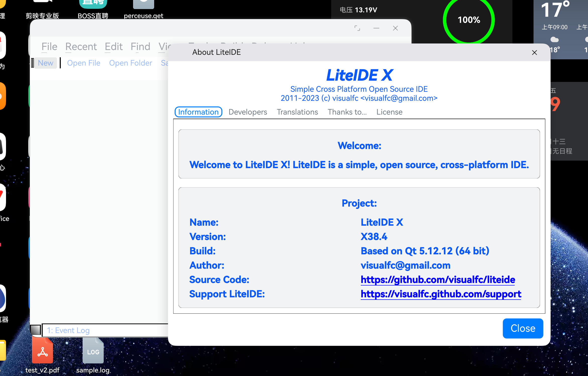Viewport: 588px width, 376px height.
Task: Toggle the Event Log panel square icon
Action: coord(35,330)
